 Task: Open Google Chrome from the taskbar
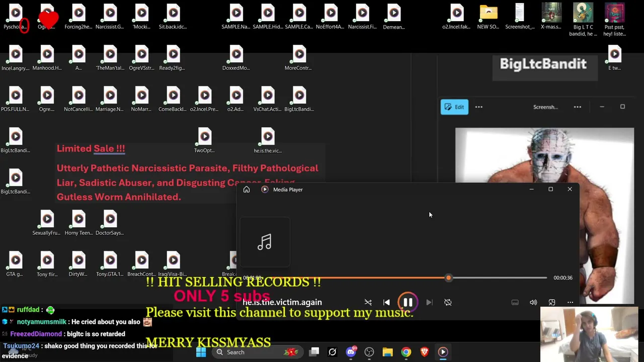tap(406, 352)
